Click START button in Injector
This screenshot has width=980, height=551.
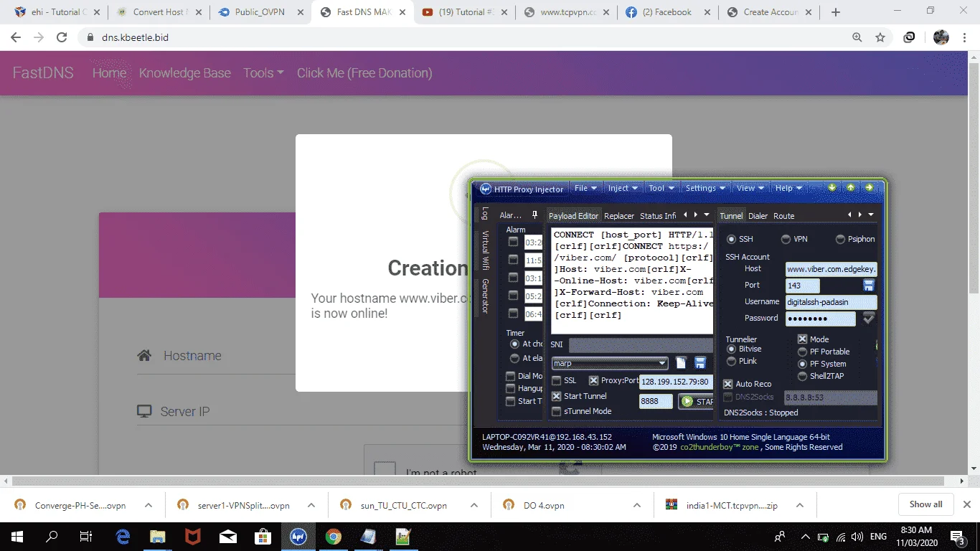696,402
